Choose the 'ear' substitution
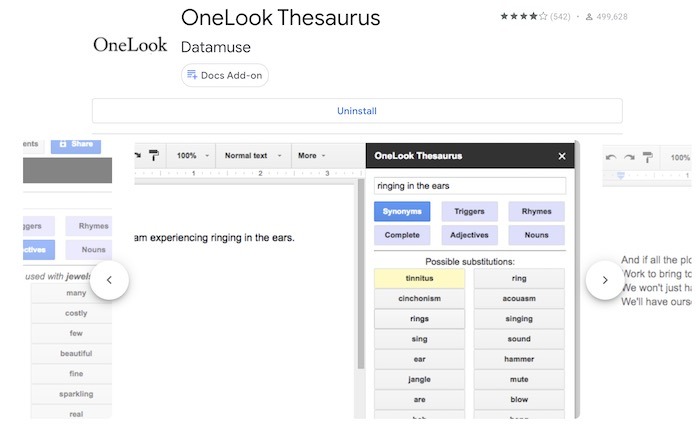Viewport: 700px width, 430px height. point(419,359)
